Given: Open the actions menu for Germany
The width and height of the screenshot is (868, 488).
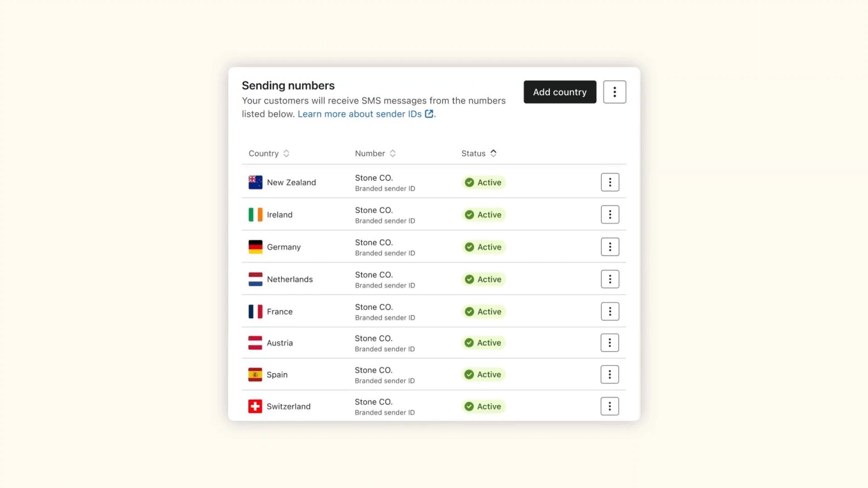Looking at the screenshot, I should [x=610, y=247].
